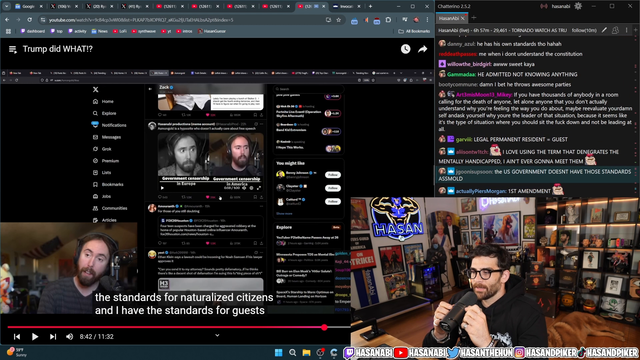Open Chrome apps grid icon
640x360 pixels.
tap(8, 31)
